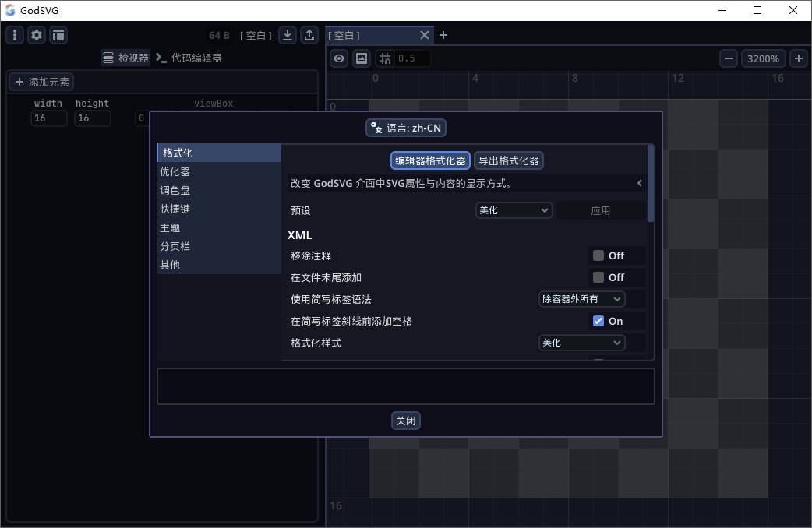Click the image reference icon in viewport toolbar

coord(361,58)
